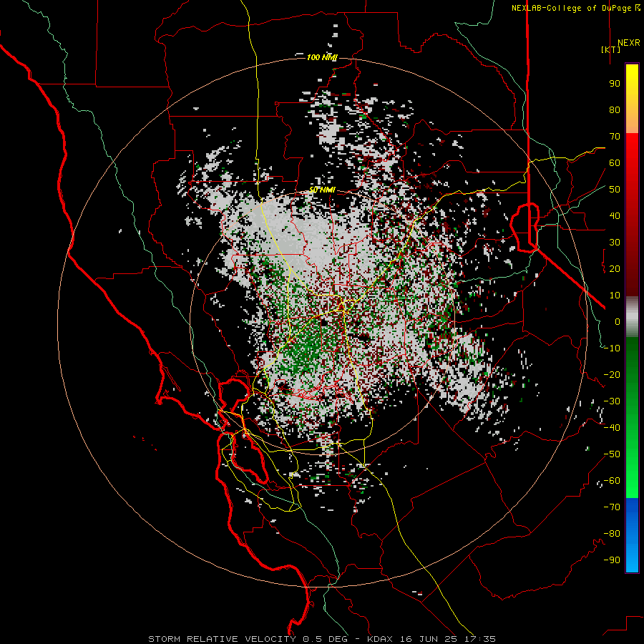Screen dimensions: 644x644
Task: Click the 10 value on the velocity scale
Action: [x=615, y=296]
